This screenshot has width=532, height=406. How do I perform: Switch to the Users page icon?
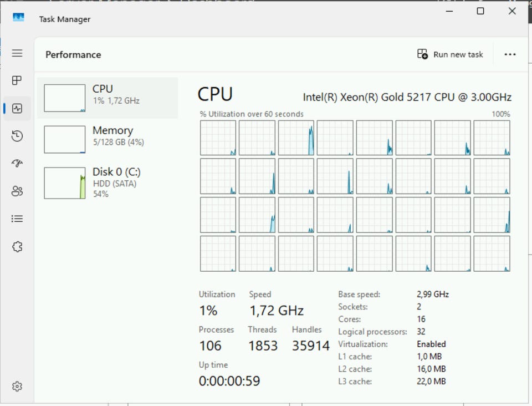pyautogui.click(x=17, y=191)
